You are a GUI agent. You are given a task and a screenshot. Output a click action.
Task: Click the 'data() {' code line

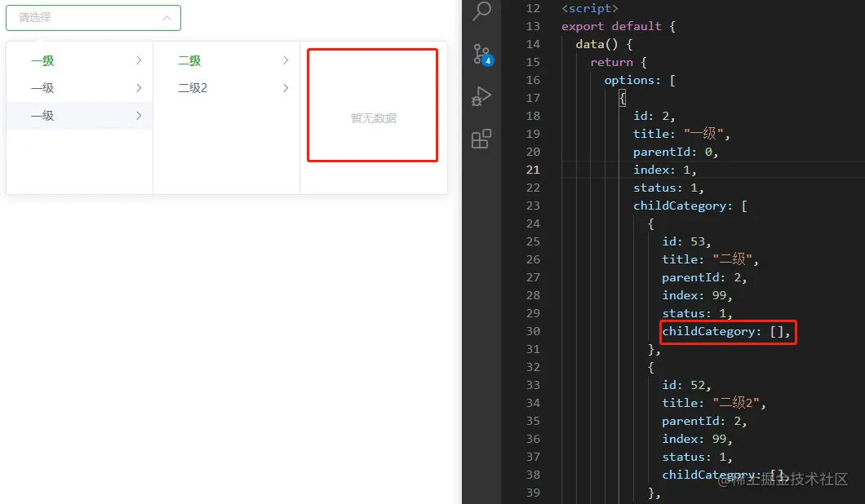[x=604, y=44]
